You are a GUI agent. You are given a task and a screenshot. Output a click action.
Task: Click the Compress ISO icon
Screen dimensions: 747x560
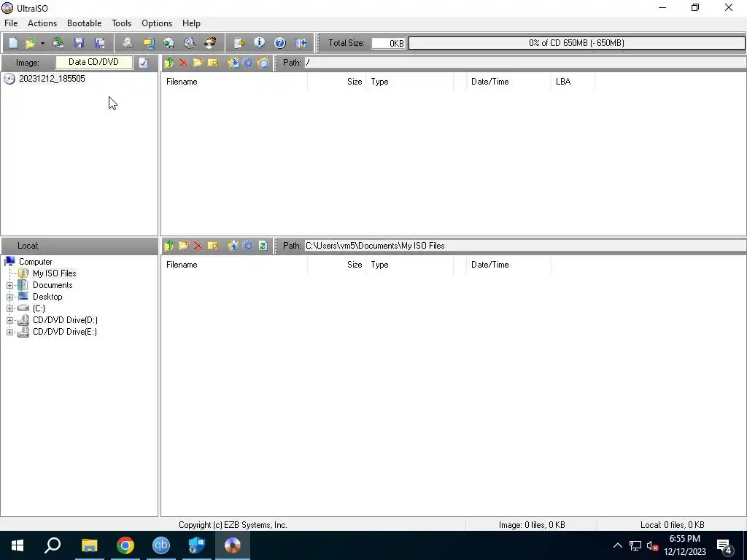(149, 43)
